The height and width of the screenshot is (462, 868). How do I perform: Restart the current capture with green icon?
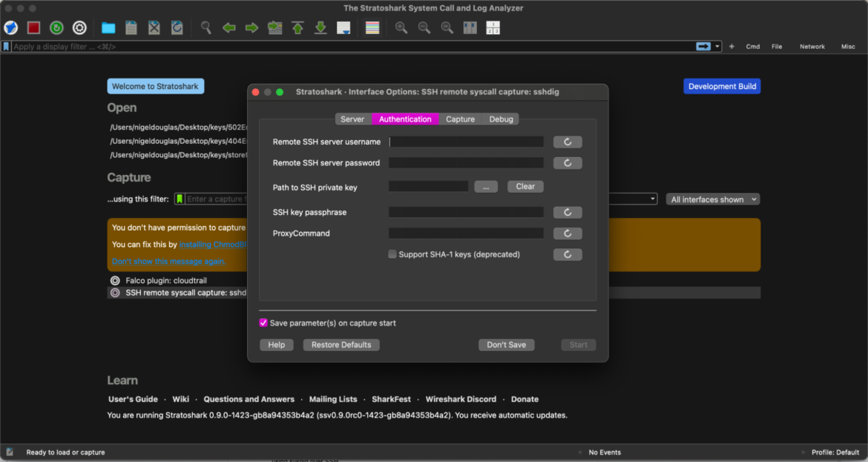pos(56,27)
